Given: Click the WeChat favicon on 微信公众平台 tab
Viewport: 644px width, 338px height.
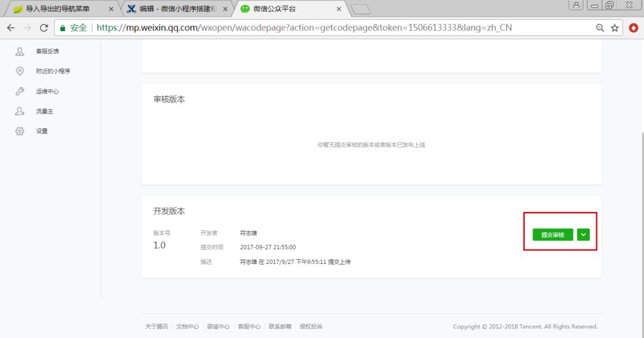Looking at the screenshot, I should [x=245, y=9].
